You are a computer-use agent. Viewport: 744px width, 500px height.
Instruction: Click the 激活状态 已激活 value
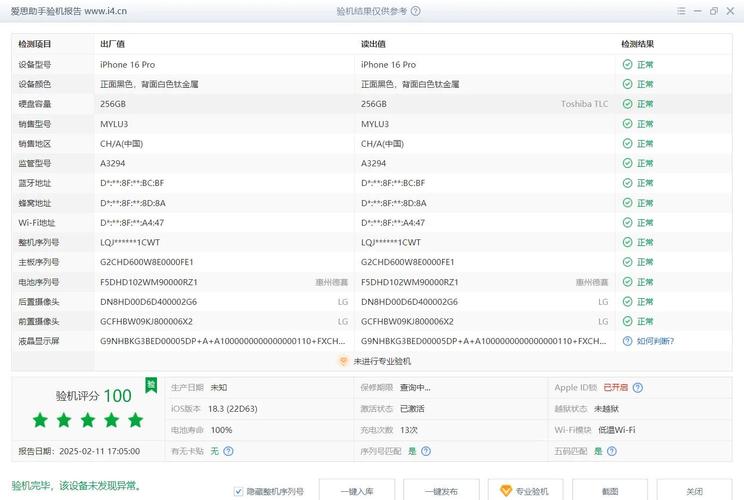point(412,408)
